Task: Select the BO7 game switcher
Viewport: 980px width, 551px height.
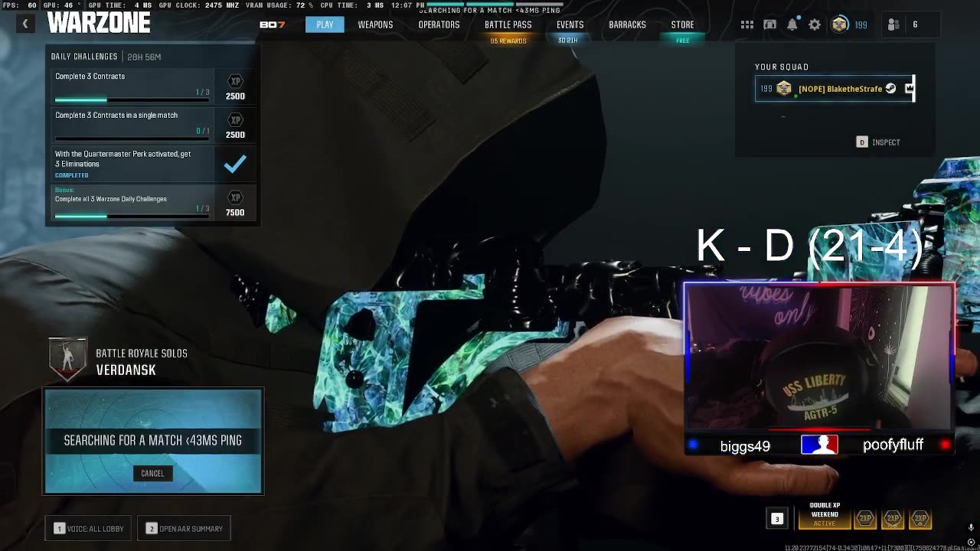Action: [273, 24]
